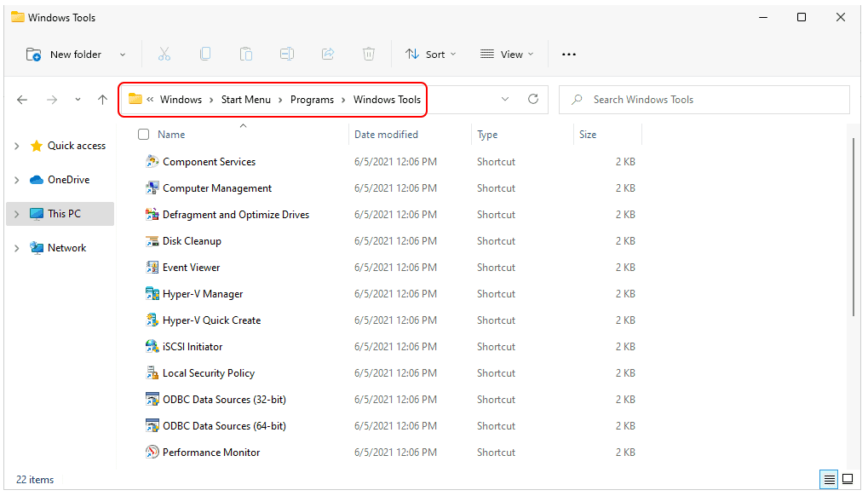Image resolution: width=868 pixels, height=496 pixels.
Task: Click the Search Windows Tools field
Action: pyautogui.click(x=704, y=100)
